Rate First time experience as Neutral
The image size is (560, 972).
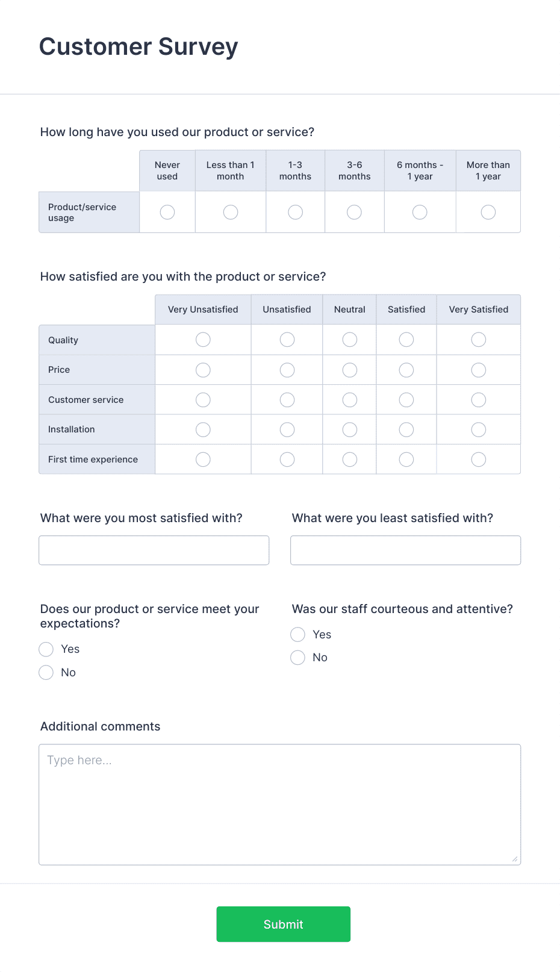349,459
